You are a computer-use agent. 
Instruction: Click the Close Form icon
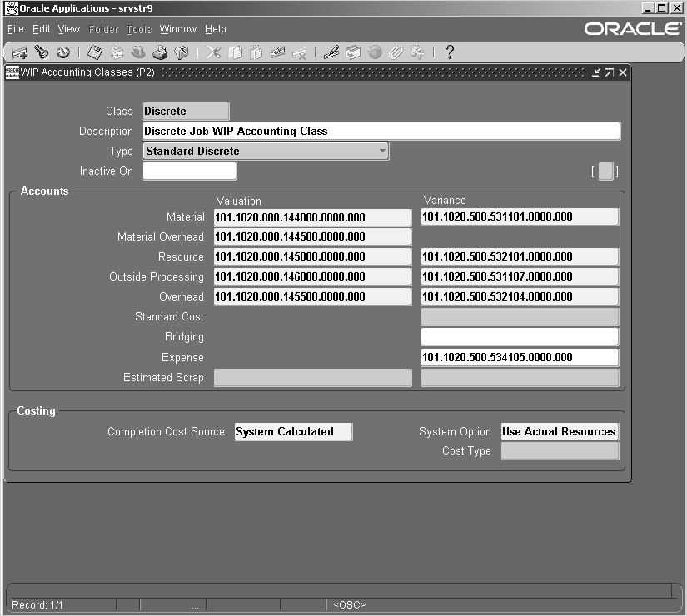click(182, 52)
